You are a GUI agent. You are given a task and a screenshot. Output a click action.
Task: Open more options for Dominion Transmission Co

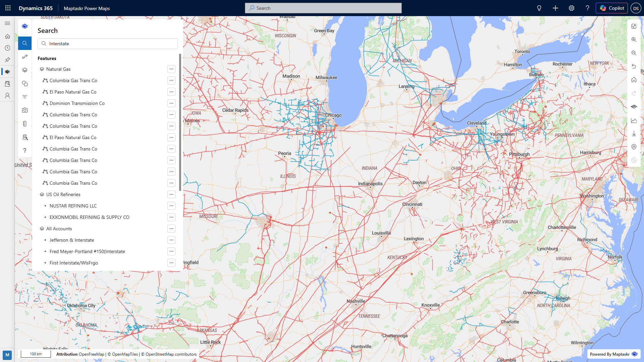coord(171,103)
